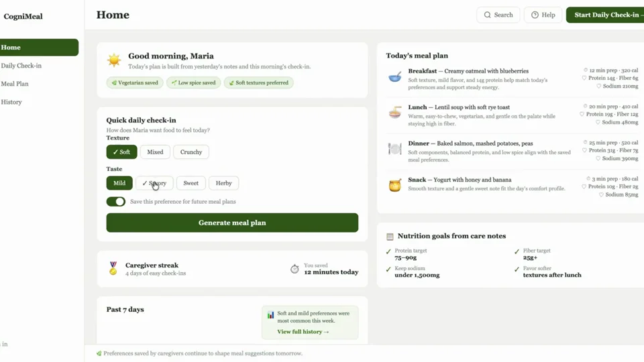This screenshot has width=644, height=362.
Task: Click the 25g+ fiber target value
Action: point(530,257)
